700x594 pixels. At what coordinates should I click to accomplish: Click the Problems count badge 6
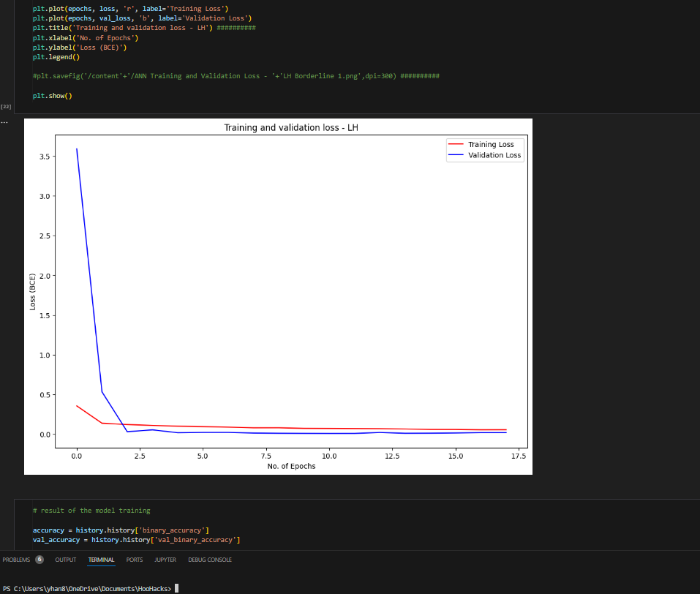39,559
